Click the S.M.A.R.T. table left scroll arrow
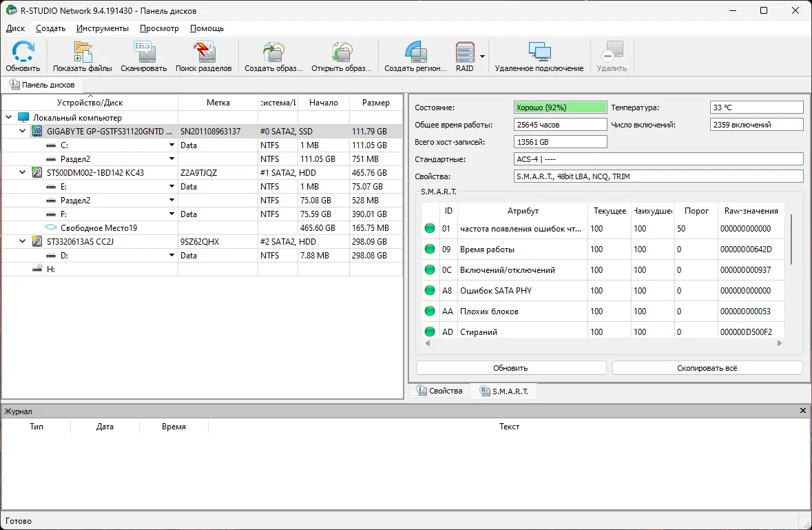 (x=428, y=343)
